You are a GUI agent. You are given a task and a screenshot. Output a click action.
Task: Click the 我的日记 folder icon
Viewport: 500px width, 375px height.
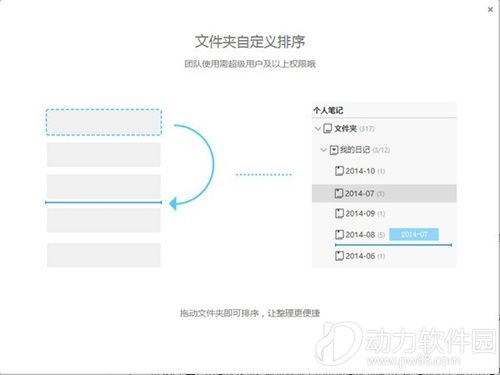(334, 150)
